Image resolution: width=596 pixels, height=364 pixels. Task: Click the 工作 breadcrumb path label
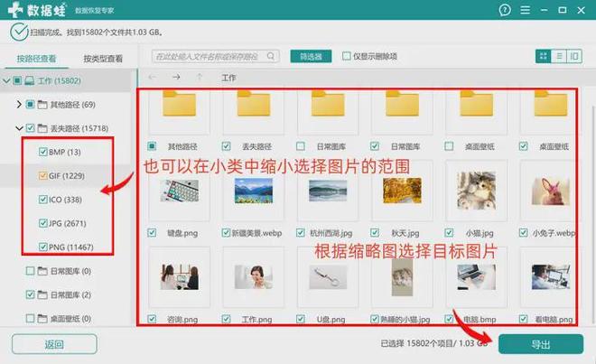[228, 78]
